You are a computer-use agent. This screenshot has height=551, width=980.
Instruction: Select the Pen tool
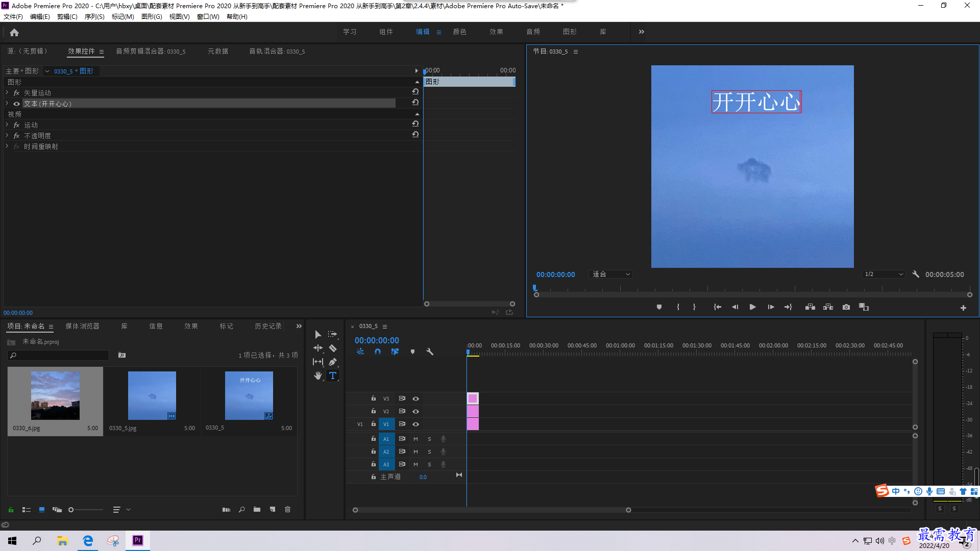click(333, 362)
